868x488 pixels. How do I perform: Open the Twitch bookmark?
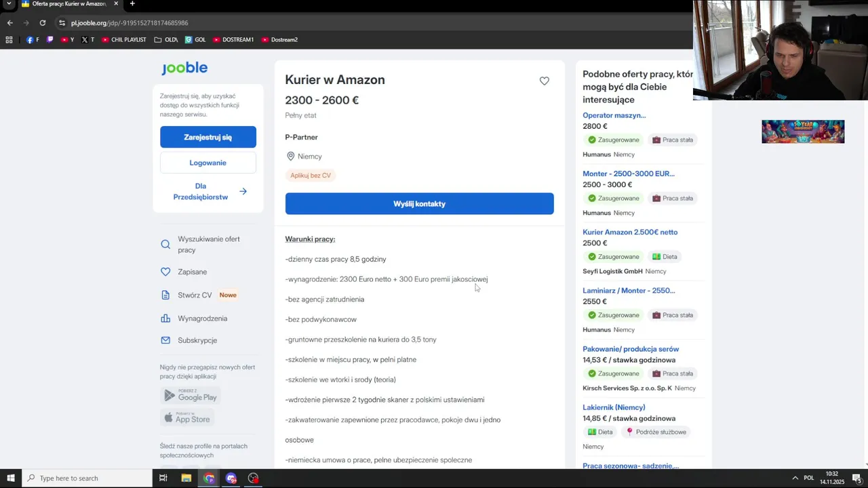(50, 40)
